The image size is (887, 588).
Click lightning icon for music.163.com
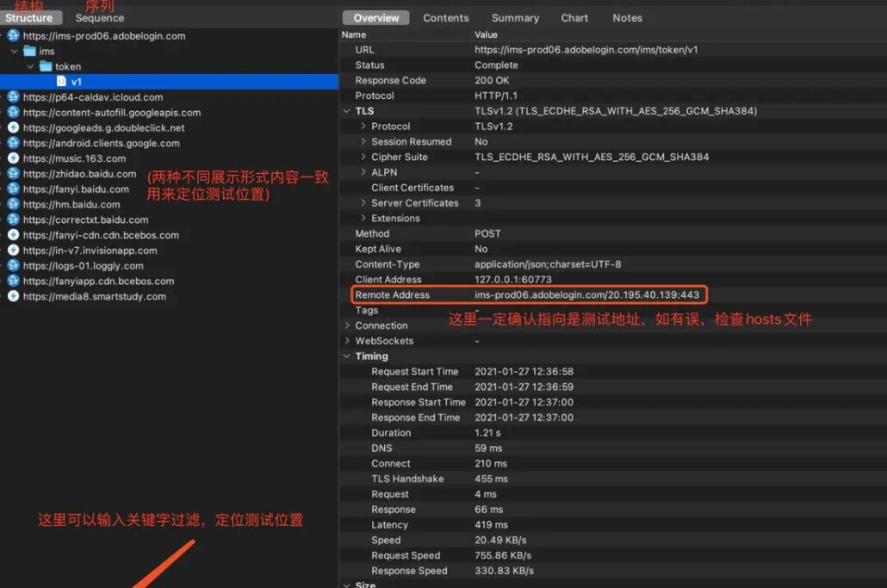[x=14, y=158]
